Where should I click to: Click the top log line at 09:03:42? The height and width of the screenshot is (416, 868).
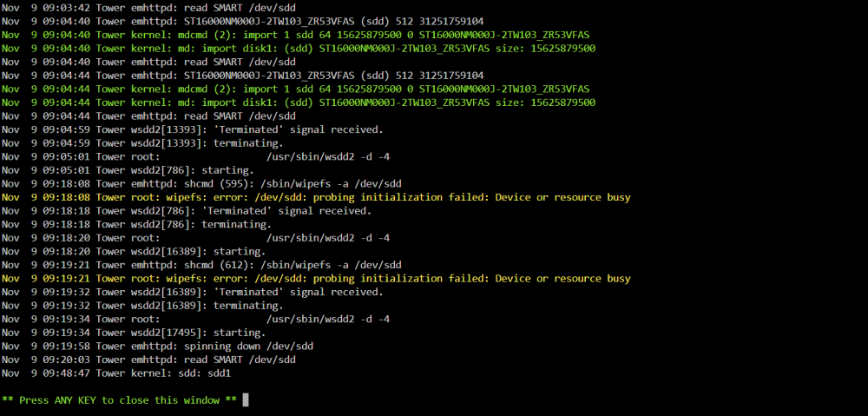click(x=149, y=8)
